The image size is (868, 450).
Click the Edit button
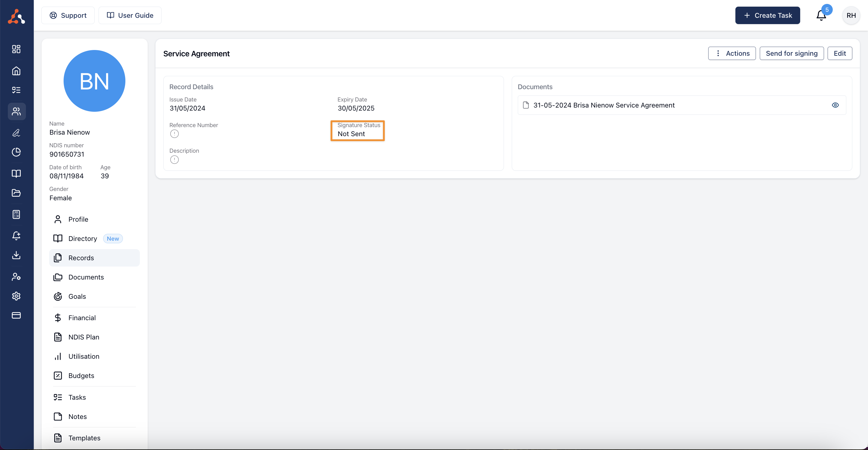tap(840, 53)
